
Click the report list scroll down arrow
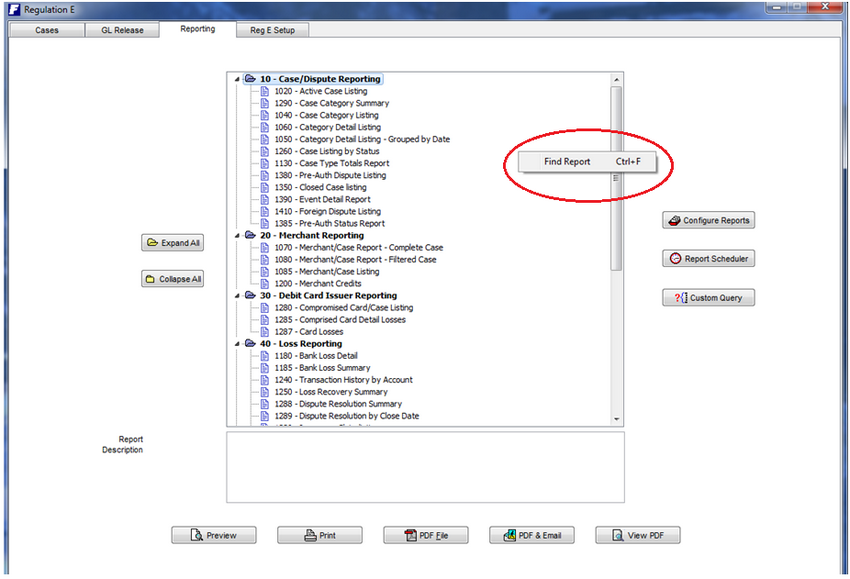pyautogui.click(x=616, y=419)
